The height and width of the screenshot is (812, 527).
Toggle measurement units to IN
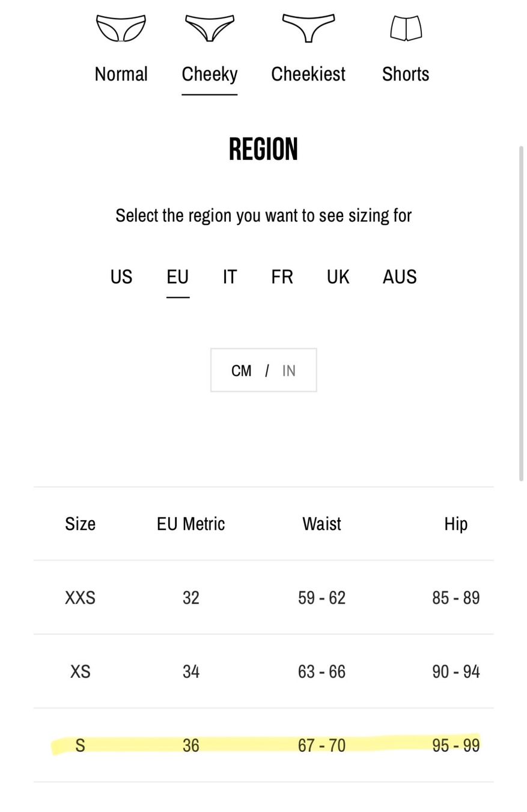click(x=289, y=371)
